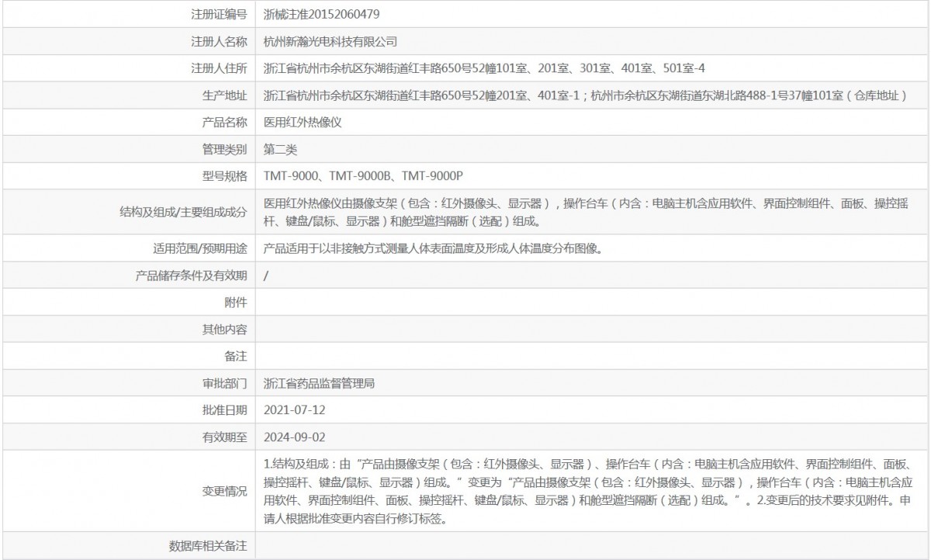Click the 附件 label
The height and width of the screenshot is (560, 931).
(x=235, y=302)
